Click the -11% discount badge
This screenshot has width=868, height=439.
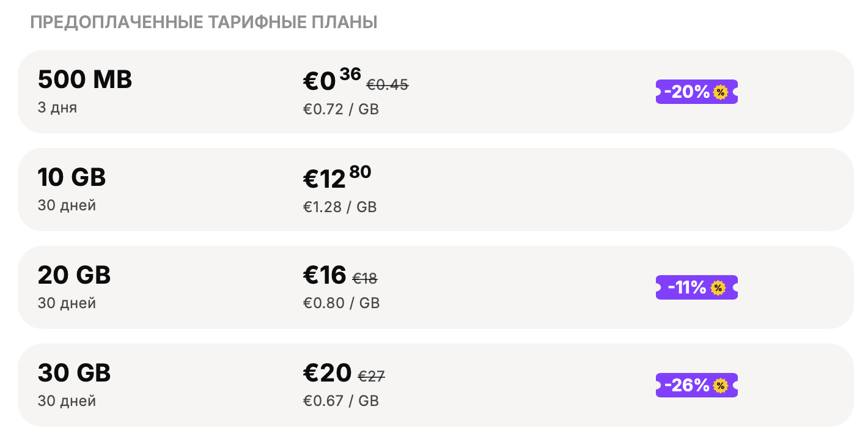(x=696, y=287)
